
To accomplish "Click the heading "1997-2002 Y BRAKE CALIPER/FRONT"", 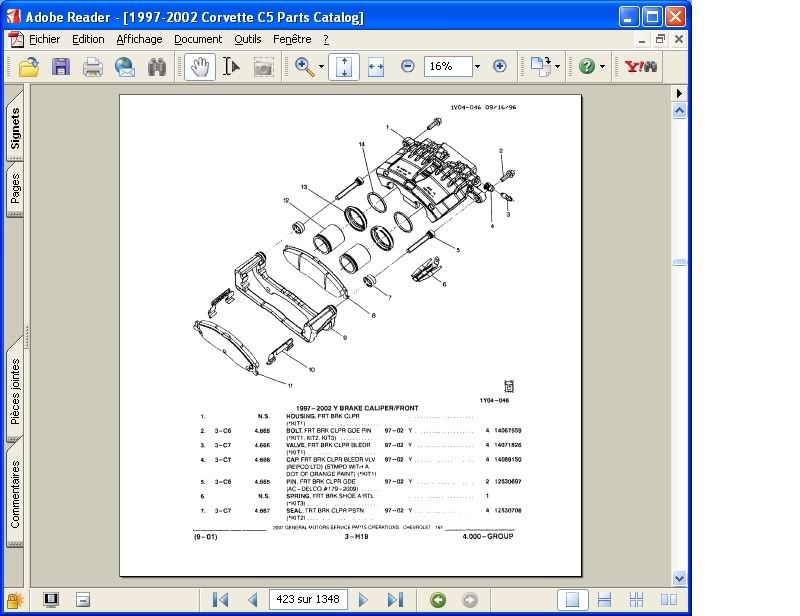I will point(357,408).
